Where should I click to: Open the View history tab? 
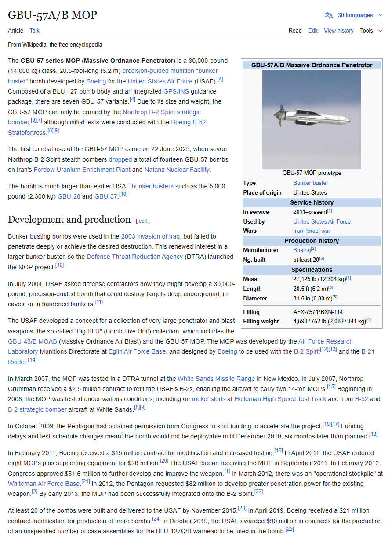pos(339,30)
